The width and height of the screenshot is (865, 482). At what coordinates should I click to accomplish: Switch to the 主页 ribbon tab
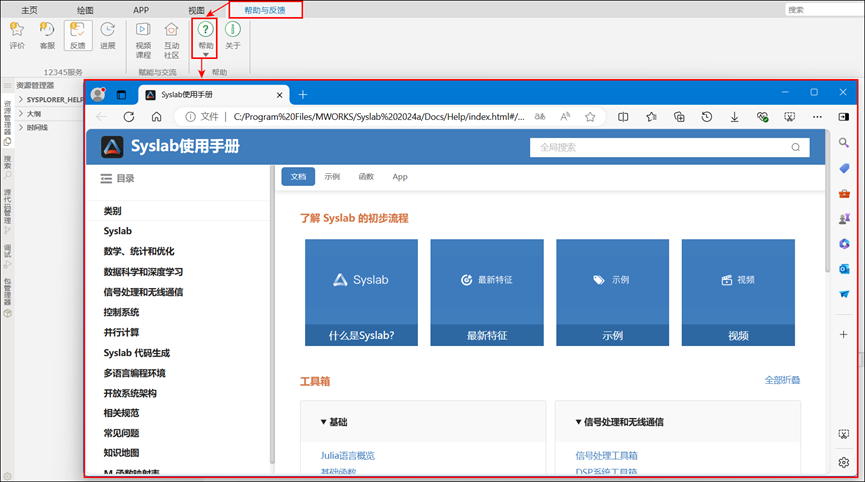29,10
